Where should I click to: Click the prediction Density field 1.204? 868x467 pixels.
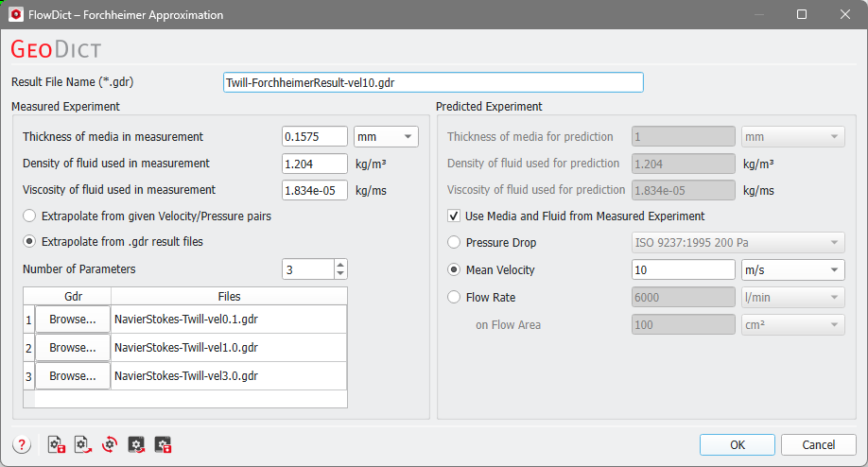coord(683,164)
